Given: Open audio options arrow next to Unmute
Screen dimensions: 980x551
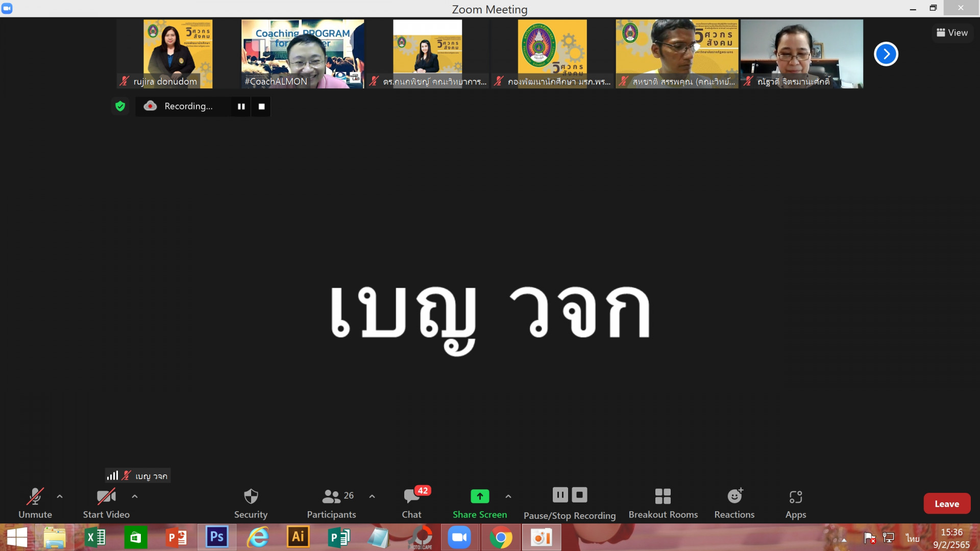Looking at the screenshot, I should click(x=60, y=496).
